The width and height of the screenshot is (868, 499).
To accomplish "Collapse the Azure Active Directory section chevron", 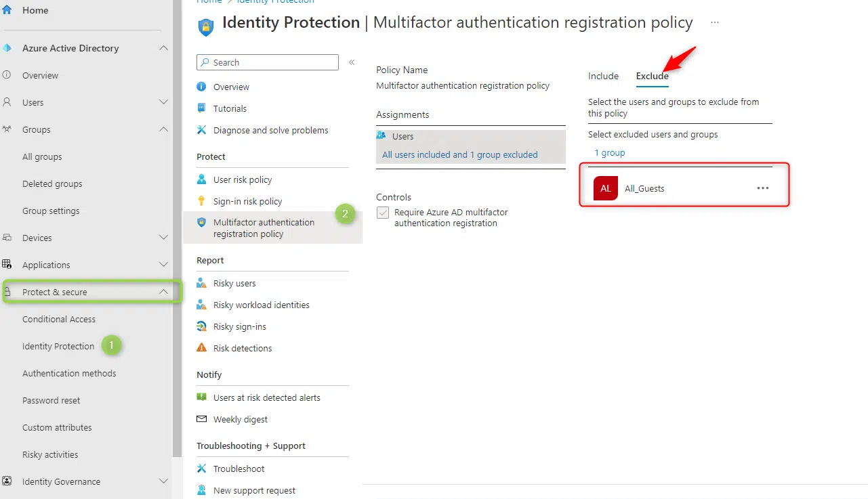I will [x=163, y=48].
